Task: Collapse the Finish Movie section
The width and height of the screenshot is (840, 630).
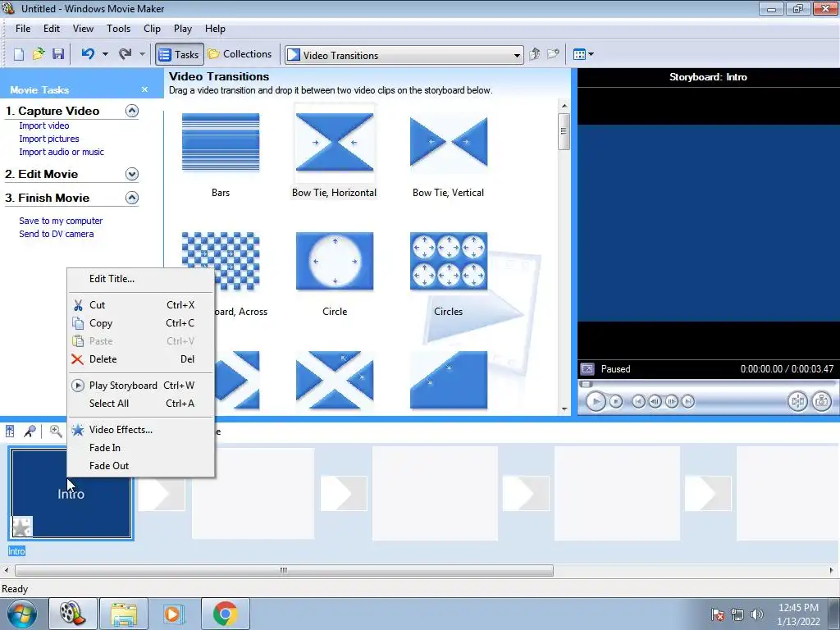Action: [132, 198]
